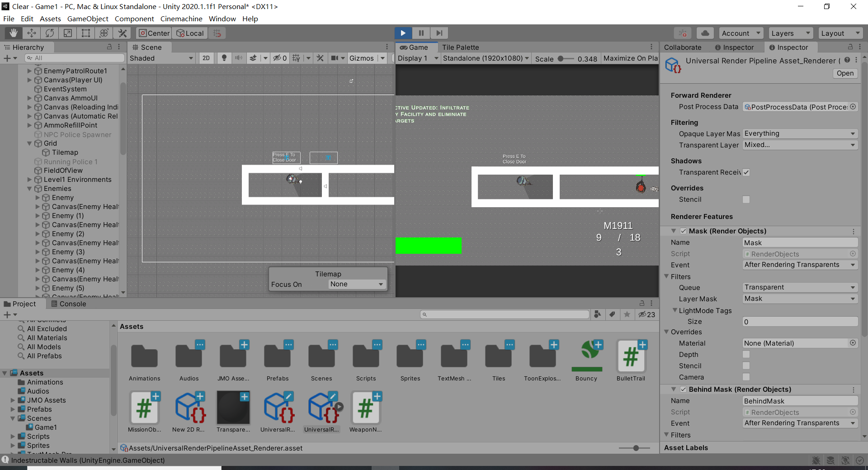Enable Camera override checkbox

[x=746, y=377]
